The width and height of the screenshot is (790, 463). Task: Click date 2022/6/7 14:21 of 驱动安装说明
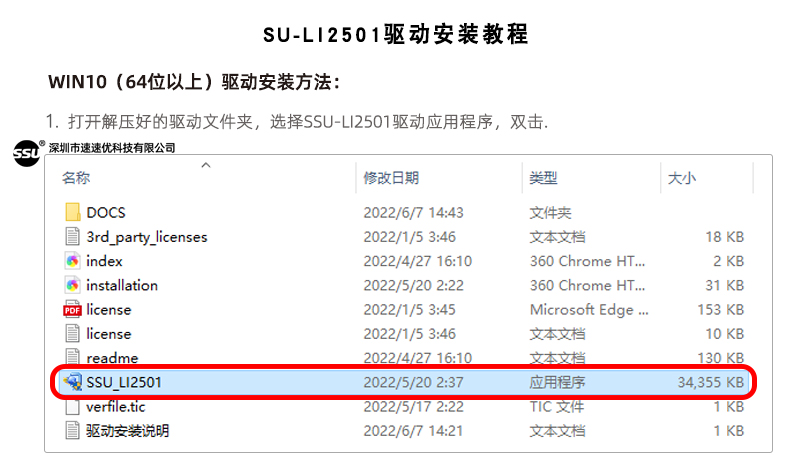click(x=414, y=431)
